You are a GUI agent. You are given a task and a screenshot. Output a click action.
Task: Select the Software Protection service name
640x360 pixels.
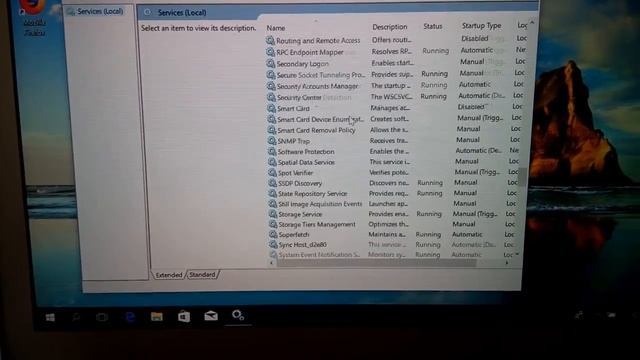pyautogui.click(x=306, y=152)
